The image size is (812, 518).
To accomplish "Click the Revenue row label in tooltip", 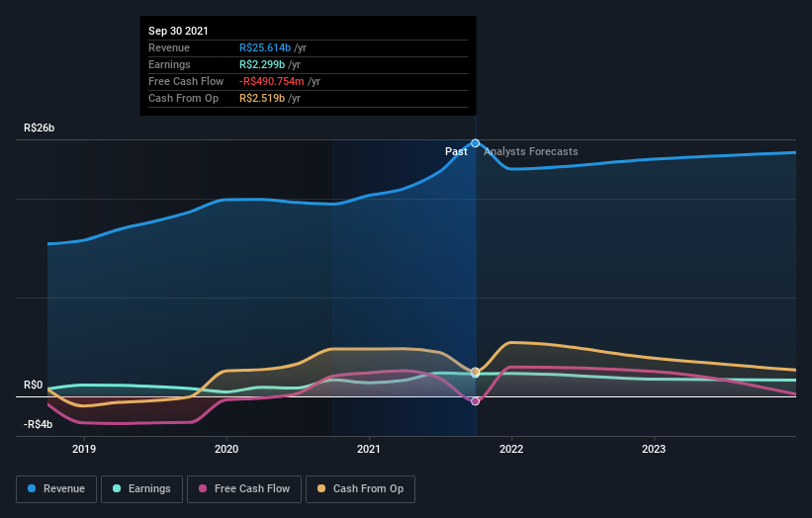I will point(169,47).
